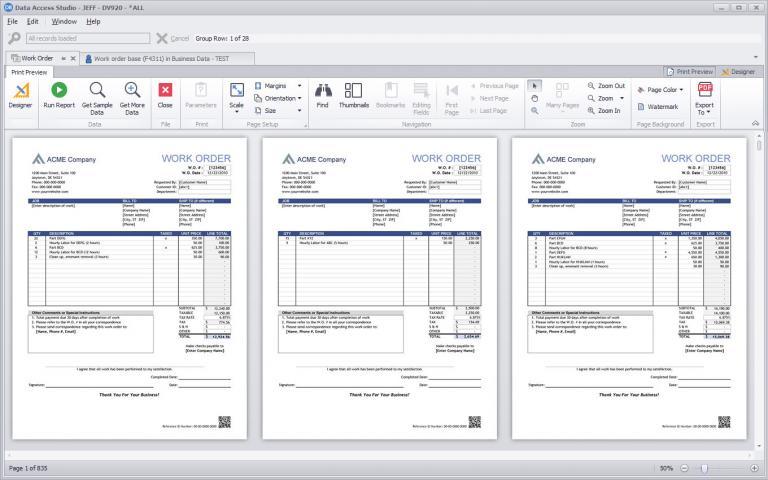Click the All records loaded search field

88,38
